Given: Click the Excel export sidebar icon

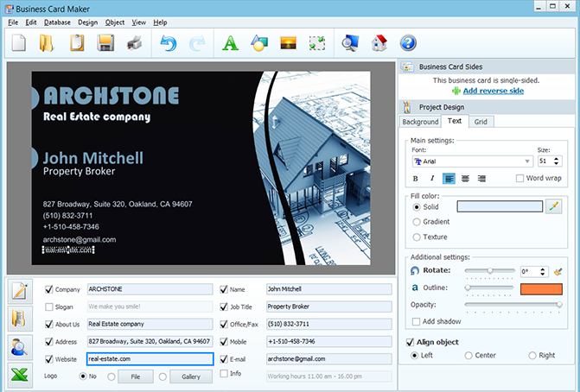Looking at the screenshot, I should pos(20,376).
